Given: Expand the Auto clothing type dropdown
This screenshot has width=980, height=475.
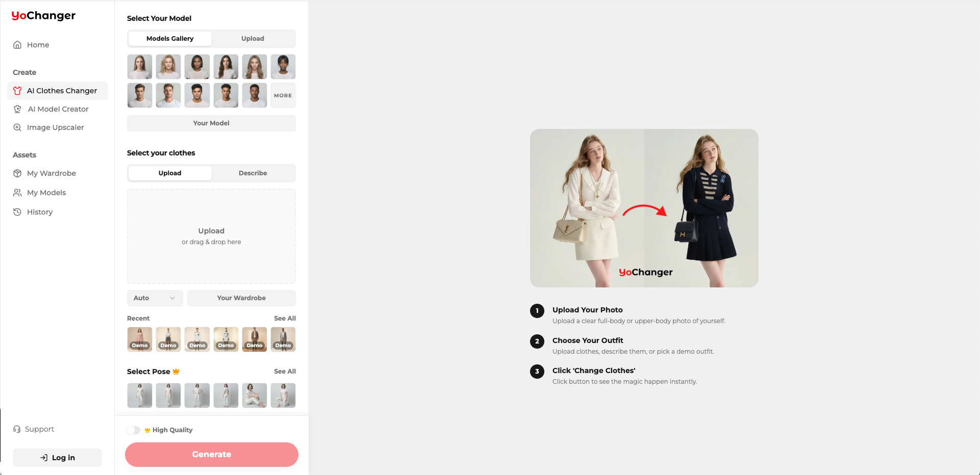Looking at the screenshot, I should click(x=155, y=298).
